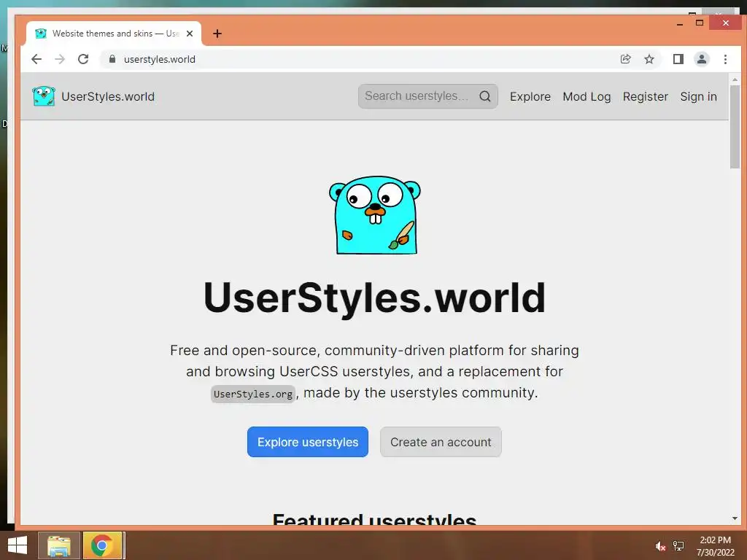Click the UserStyles.org code label

(253, 394)
